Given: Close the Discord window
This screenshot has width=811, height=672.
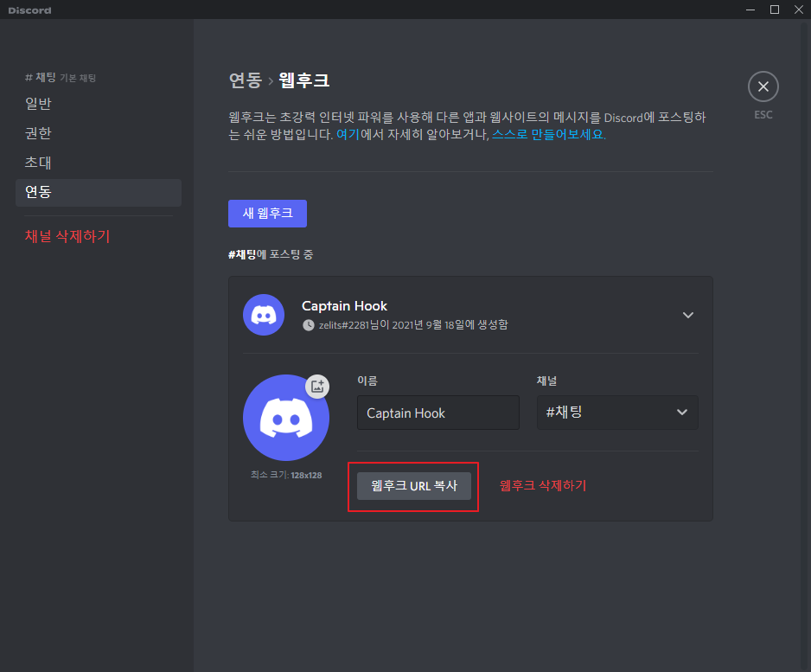Looking at the screenshot, I should pos(799,10).
